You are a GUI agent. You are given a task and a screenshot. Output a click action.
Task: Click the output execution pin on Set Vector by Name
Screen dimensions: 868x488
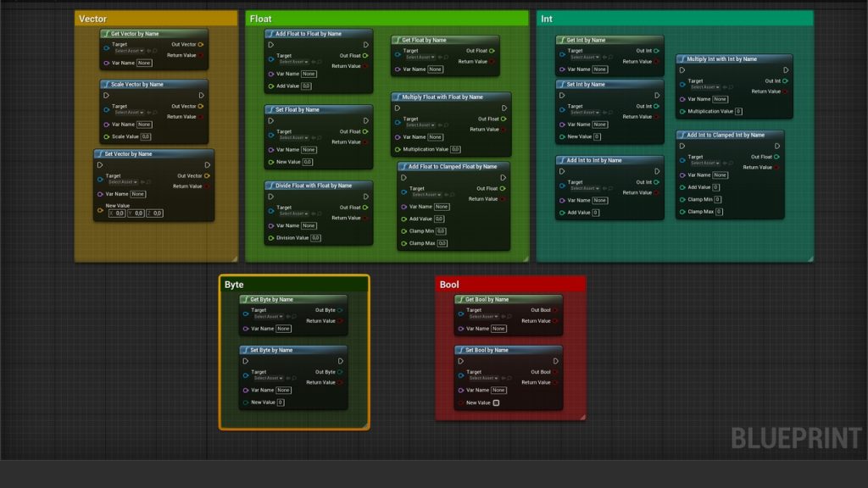[x=207, y=165]
